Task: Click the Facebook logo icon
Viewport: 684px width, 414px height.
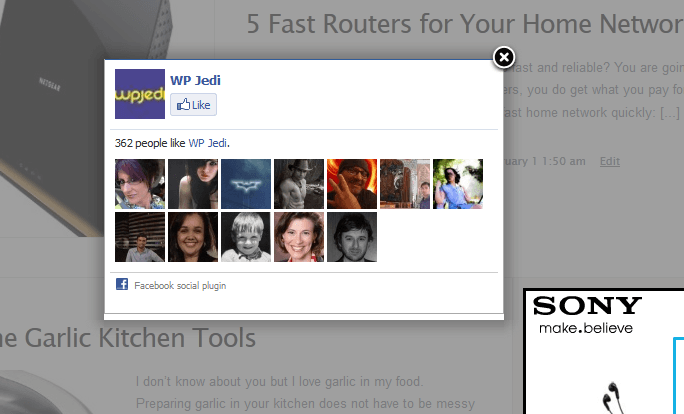Action: pos(122,284)
